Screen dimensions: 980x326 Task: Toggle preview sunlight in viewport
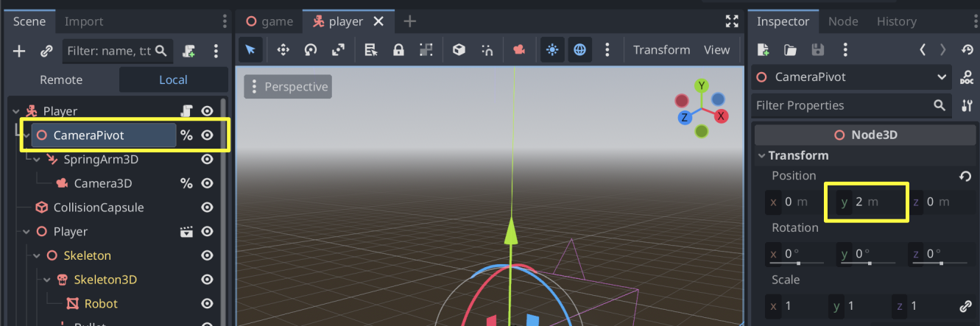pyautogui.click(x=552, y=50)
